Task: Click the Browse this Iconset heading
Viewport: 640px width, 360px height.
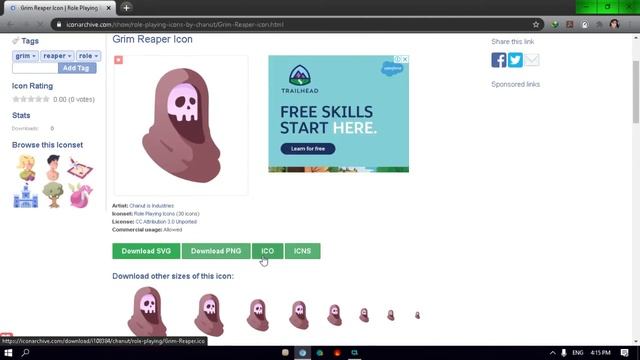Action: 47,145
